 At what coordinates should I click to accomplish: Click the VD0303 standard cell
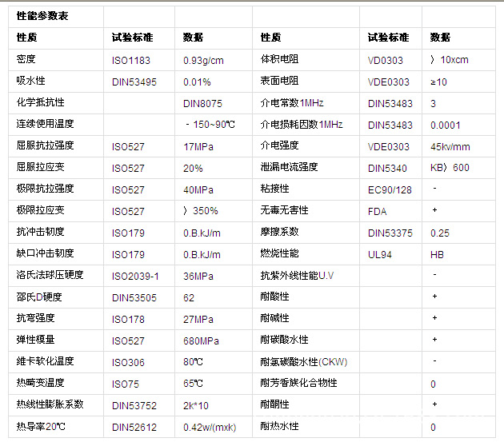point(386,60)
